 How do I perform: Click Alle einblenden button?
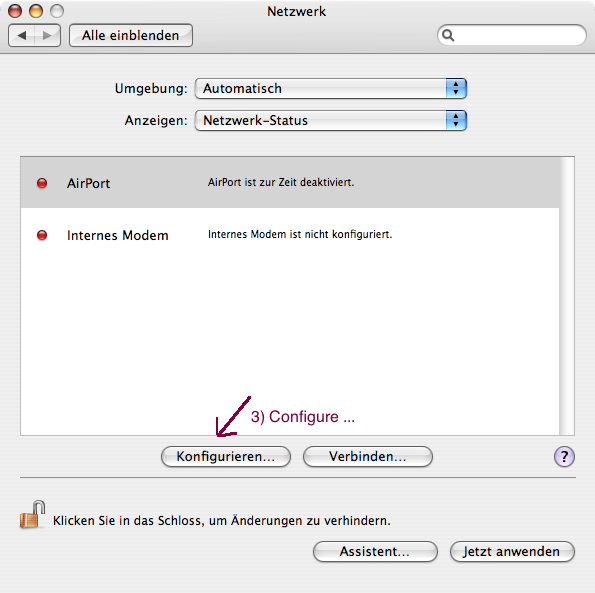tap(131, 36)
